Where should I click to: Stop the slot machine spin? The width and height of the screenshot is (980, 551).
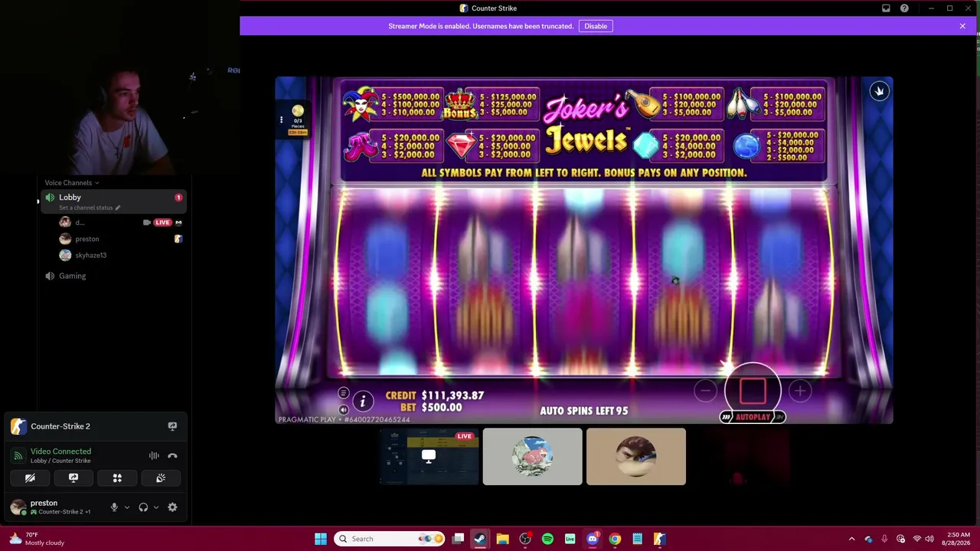(x=753, y=391)
